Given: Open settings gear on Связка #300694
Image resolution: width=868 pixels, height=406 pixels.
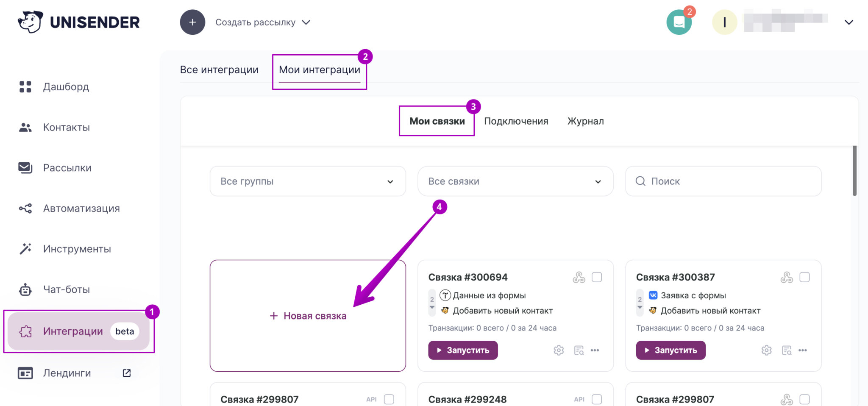Looking at the screenshot, I should 559,350.
